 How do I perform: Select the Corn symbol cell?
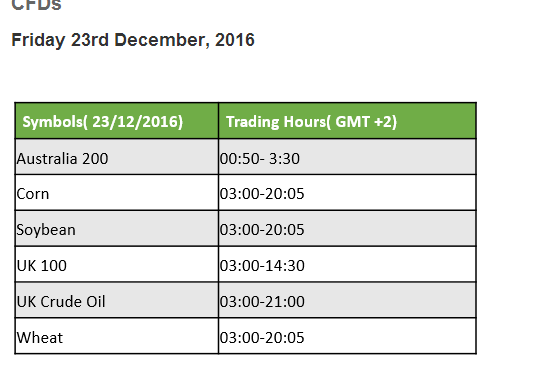(x=117, y=193)
